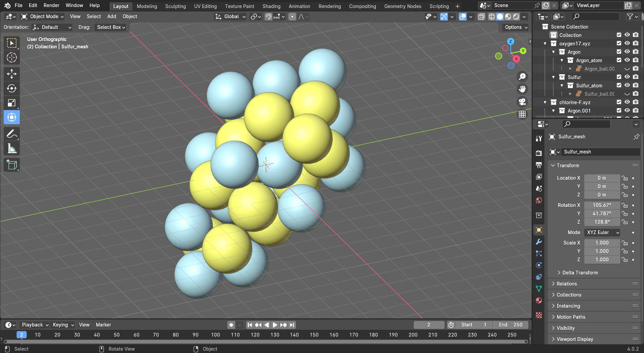Image resolution: width=644 pixels, height=353 pixels.
Task: Click the Options button in viewport header
Action: click(516, 27)
